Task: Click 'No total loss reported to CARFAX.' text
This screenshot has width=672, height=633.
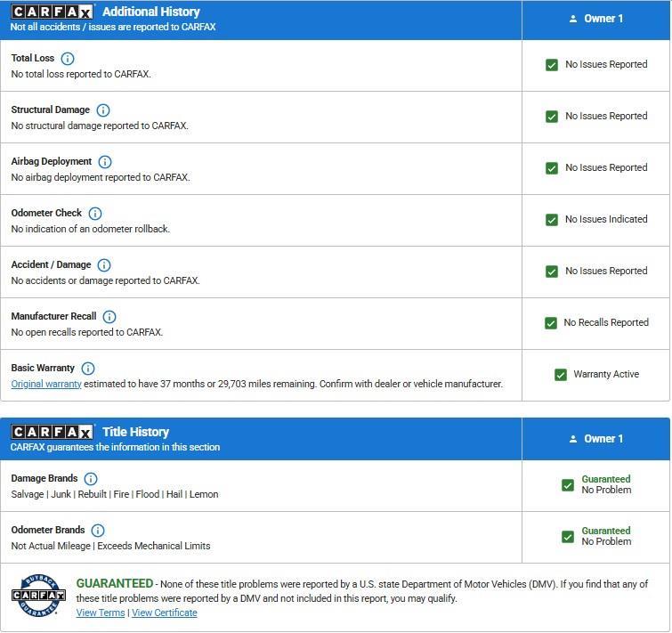Action: pos(81,74)
